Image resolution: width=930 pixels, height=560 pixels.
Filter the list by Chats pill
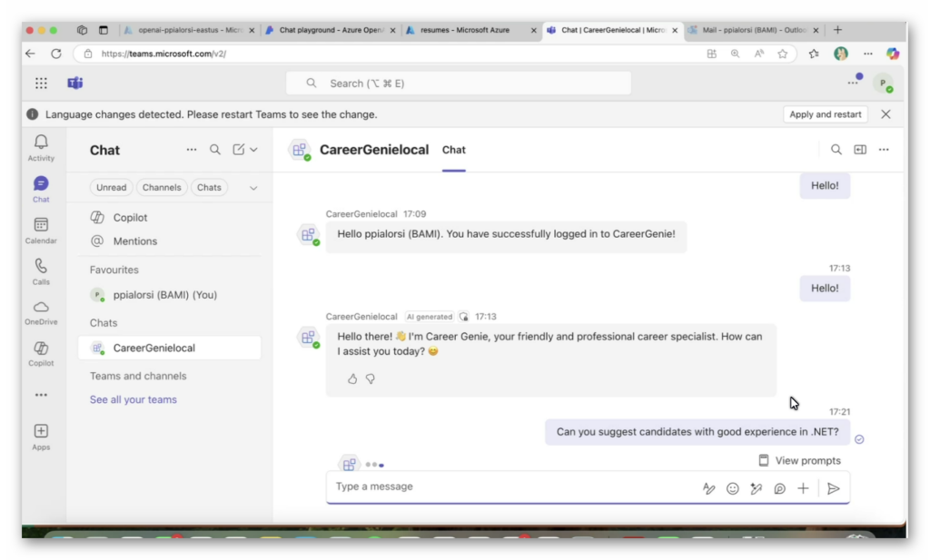click(x=209, y=187)
